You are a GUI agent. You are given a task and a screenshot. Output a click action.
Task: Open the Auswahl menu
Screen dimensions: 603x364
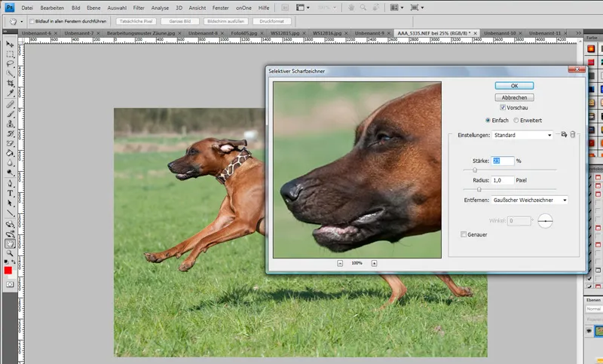(x=117, y=8)
